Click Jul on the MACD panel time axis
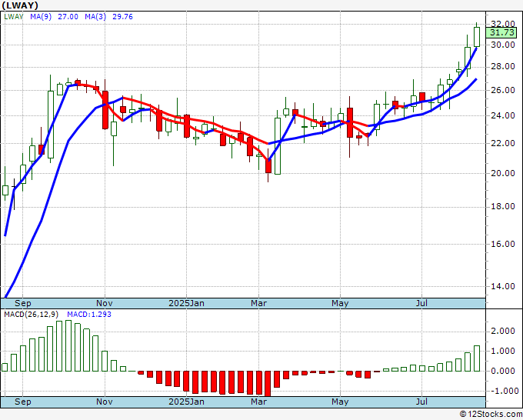Screen dimensions: 523x420 pyautogui.click(x=421, y=402)
